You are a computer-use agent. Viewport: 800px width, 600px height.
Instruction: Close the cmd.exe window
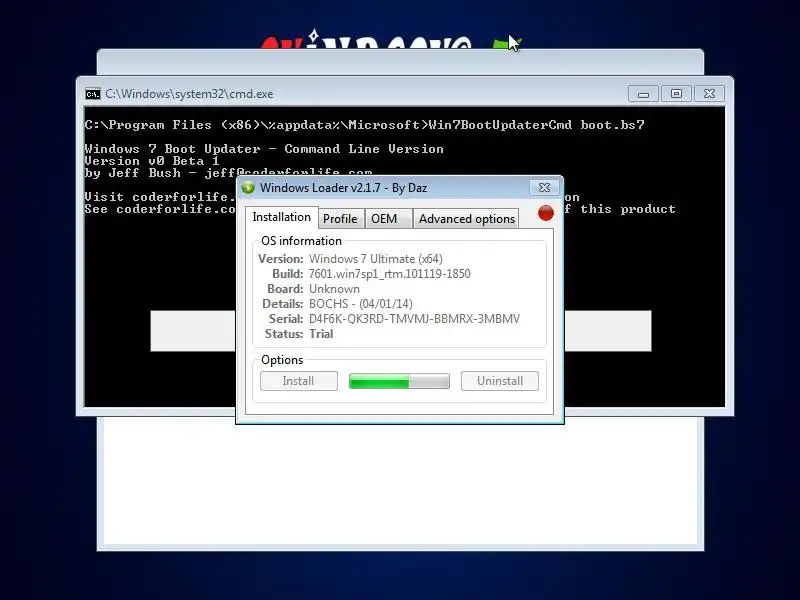[709, 94]
